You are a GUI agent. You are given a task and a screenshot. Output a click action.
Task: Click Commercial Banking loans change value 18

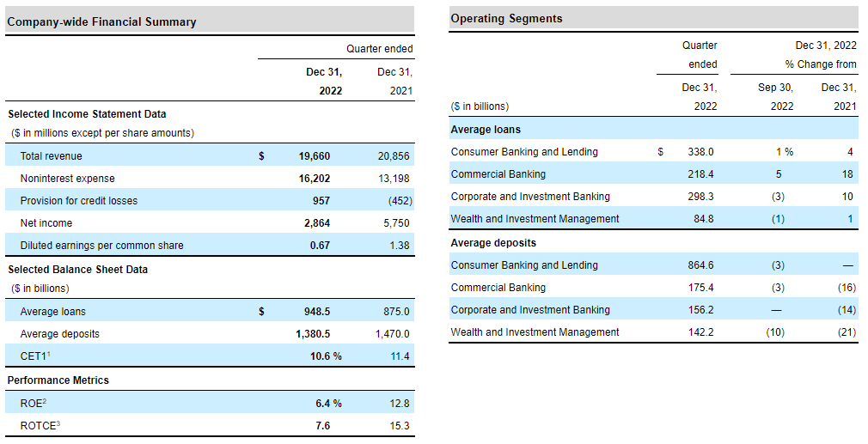click(847, 174)
